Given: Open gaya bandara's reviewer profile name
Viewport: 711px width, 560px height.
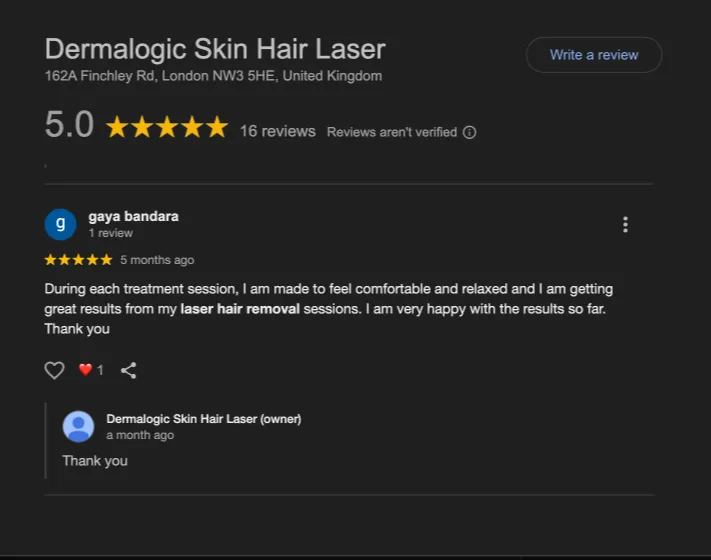Looking at the screenshot, I should [x=133, y=216].
